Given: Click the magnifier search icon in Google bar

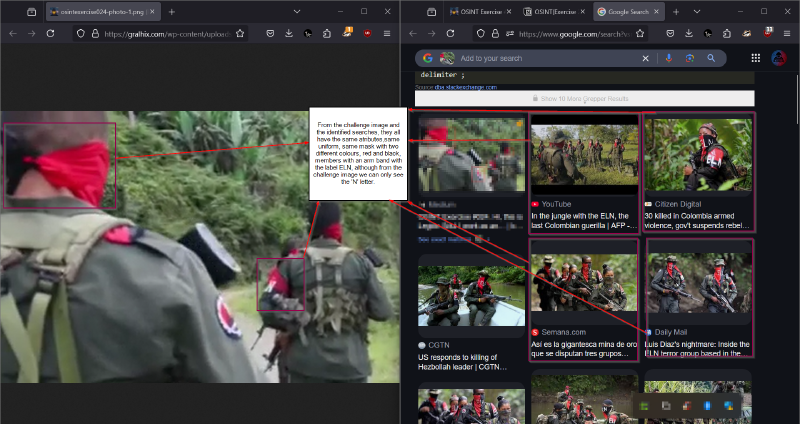Looking at the screenshot, I should (713, 59).
